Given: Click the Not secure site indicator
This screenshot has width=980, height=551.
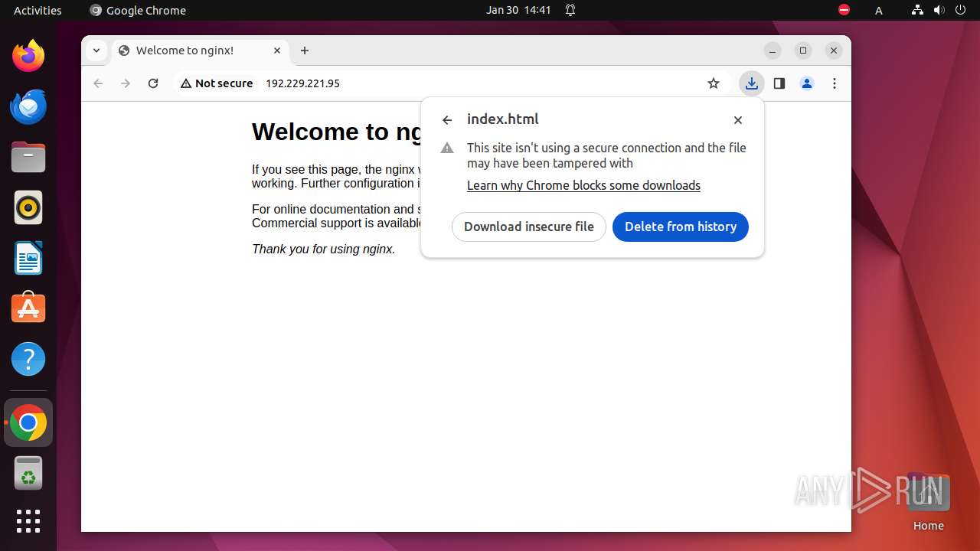Looking at the screenshot, I should click(x=217, y=83).
